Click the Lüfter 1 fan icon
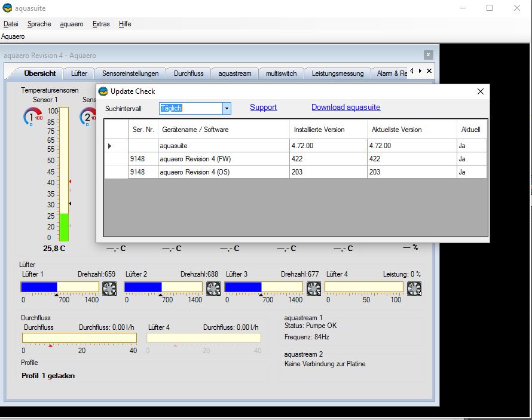The image size is (532, 420). click(109, 289)
